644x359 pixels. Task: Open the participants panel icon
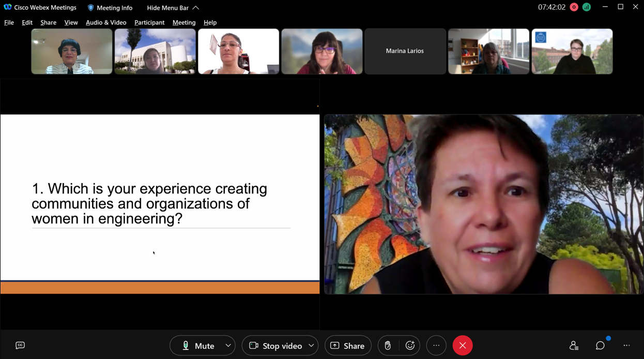[x=574, y=346]
